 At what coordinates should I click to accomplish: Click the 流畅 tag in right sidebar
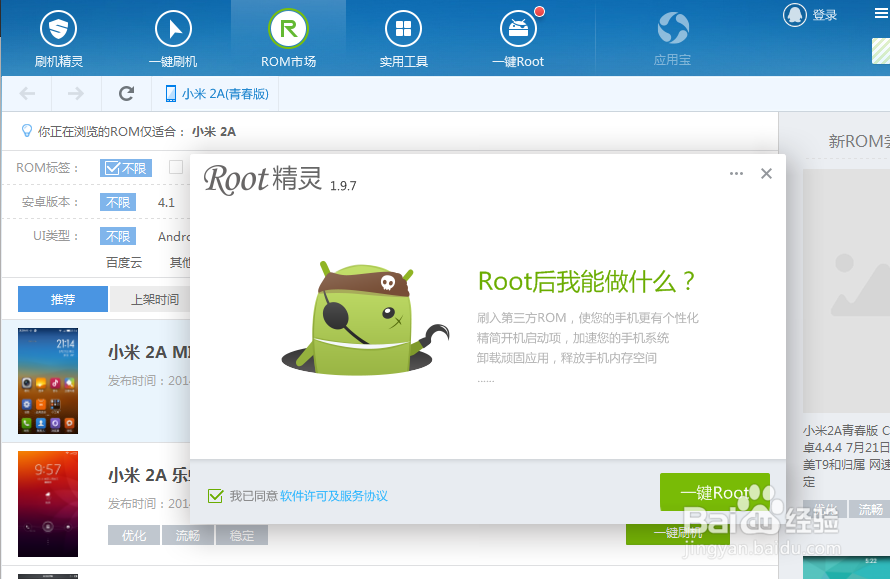tap(871, 509)
